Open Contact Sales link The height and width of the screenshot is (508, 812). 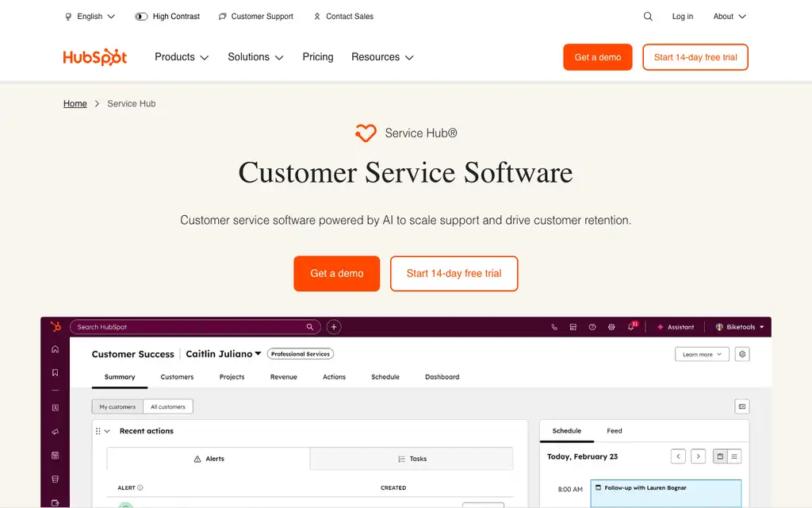[x=343, y=17]
